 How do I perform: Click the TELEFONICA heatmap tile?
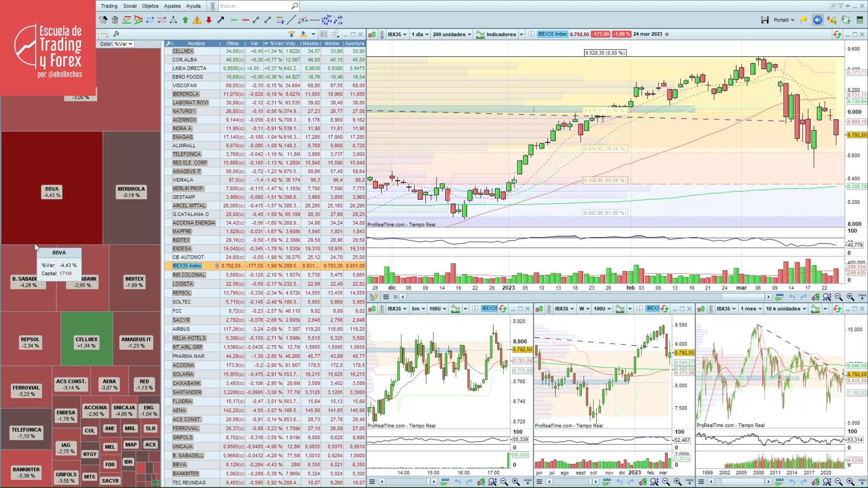(x=26, y=430)
